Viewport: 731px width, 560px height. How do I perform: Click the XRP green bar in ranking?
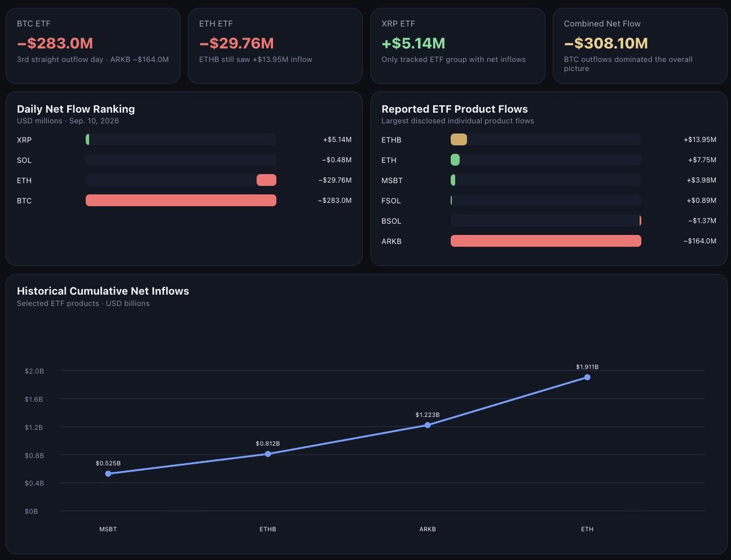click(x=88, y=139)
